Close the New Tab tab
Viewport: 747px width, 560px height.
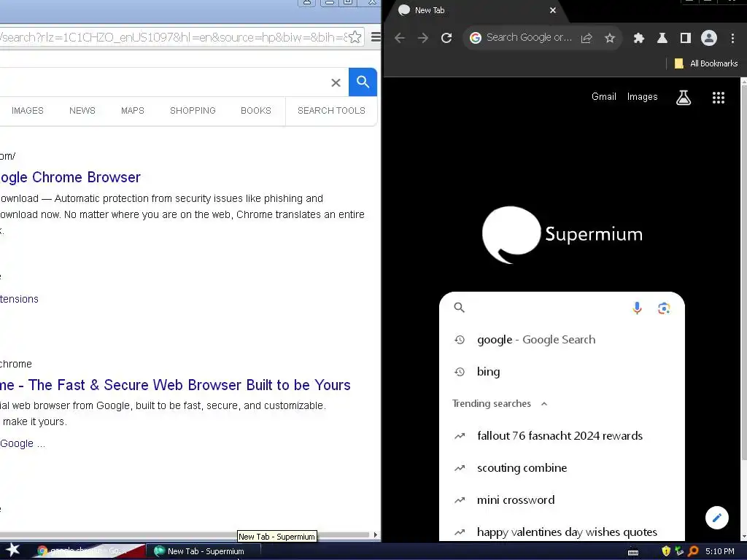tap(553, 10)
